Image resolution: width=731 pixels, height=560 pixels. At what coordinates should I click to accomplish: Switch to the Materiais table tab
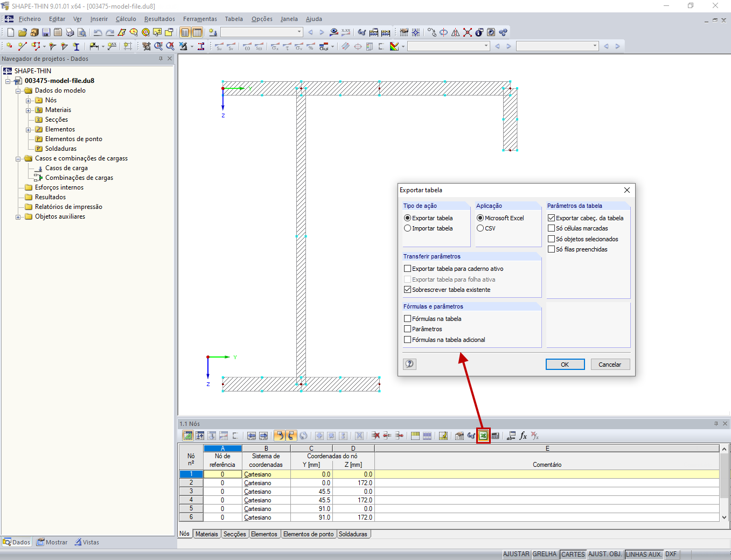(207, 534)
